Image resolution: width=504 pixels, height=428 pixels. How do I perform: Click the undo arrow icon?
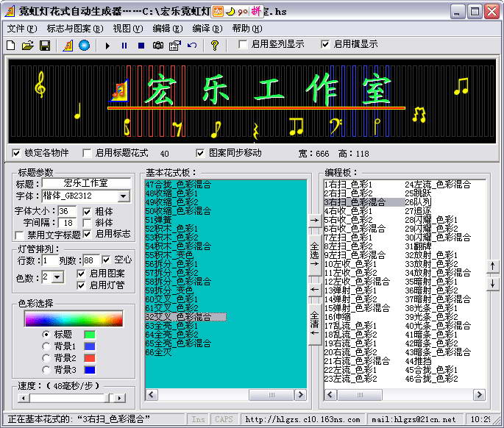click(x=192, y=46)
